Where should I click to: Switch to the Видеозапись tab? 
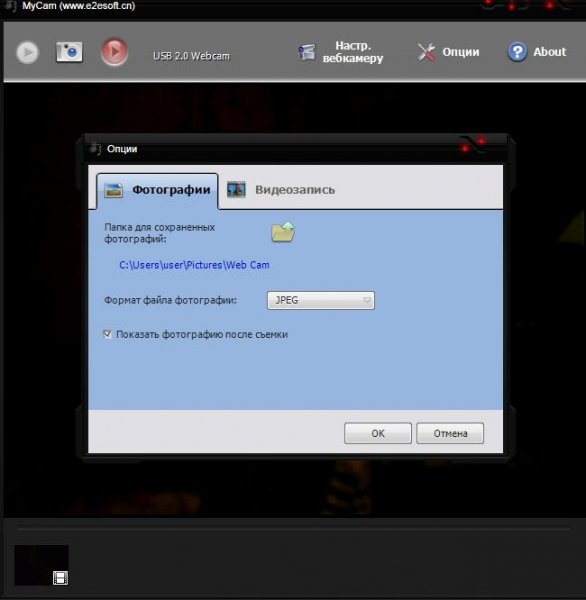(281, 190)
